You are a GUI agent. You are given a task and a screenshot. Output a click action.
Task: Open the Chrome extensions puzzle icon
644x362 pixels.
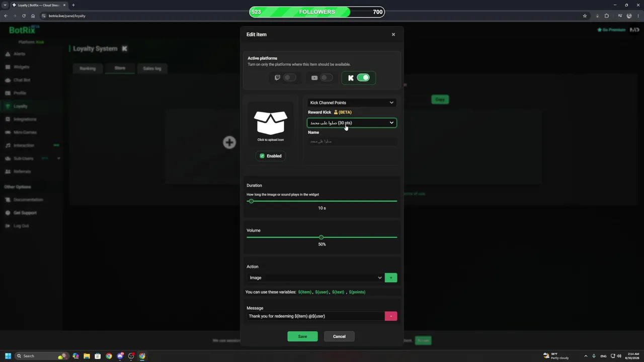(607, 16)
